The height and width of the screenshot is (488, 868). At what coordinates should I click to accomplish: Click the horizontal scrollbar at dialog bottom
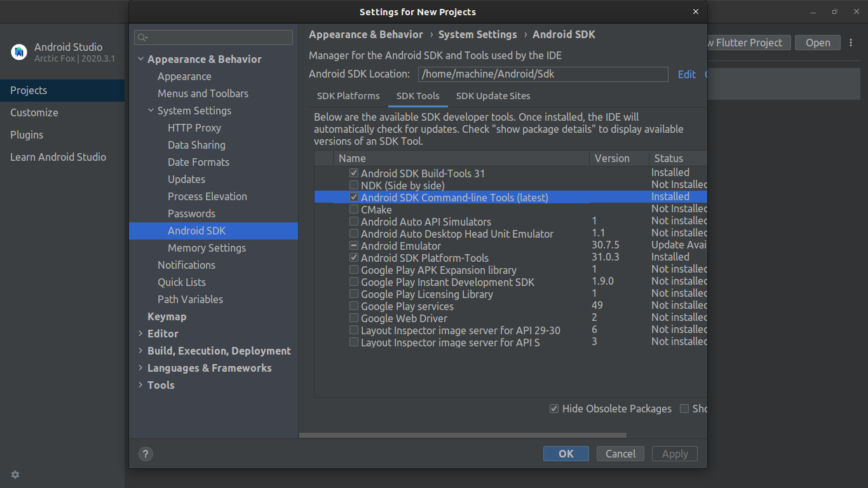click(463, 435)
